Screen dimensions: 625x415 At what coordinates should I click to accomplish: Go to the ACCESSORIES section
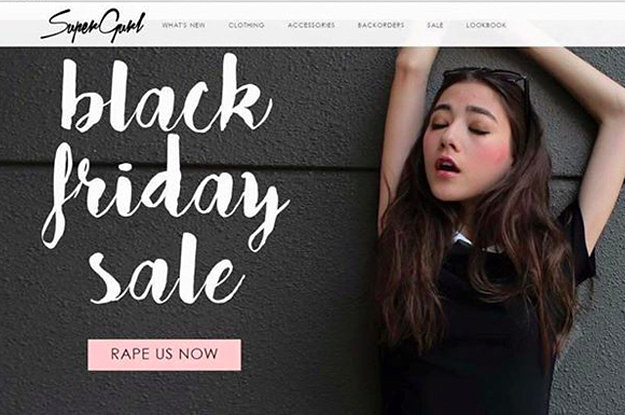(x=311, y=25)
